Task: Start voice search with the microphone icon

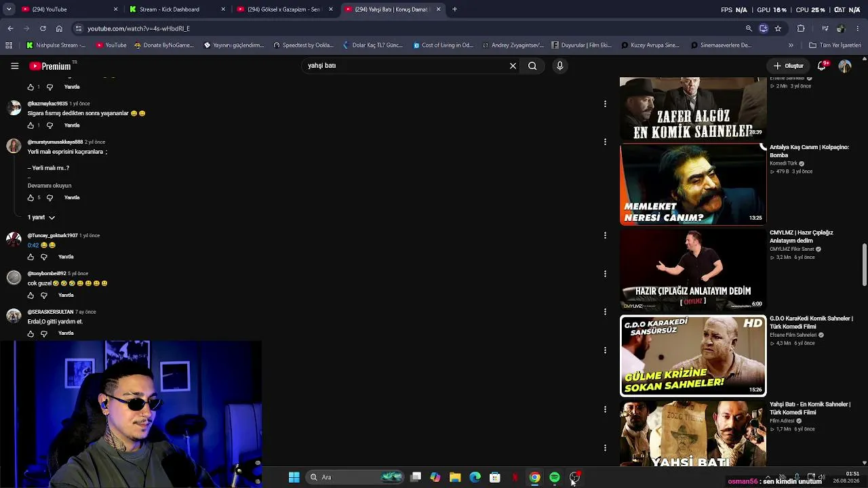Action: pos(559,66)
